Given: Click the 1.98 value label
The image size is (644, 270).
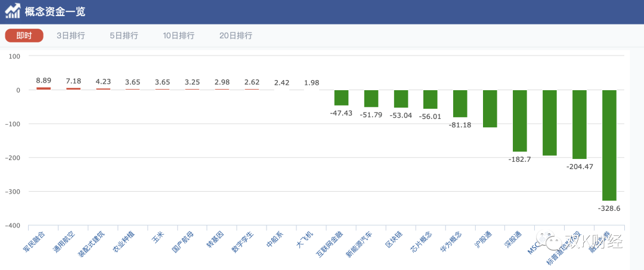Looking at the screenshot, I should (312, 82).
